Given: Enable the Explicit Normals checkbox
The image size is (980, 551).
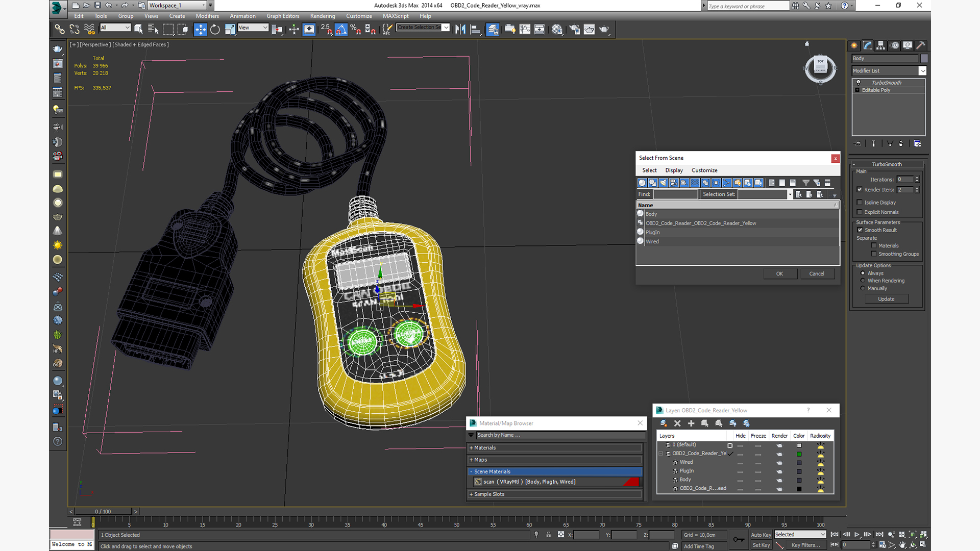Looking at the screenshot, I should [x=860, y=212].
